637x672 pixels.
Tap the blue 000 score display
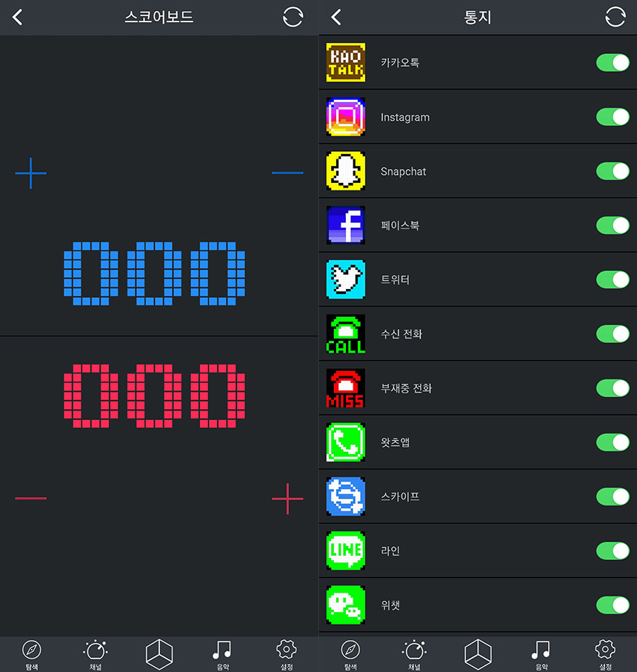[x=154, y=273]
